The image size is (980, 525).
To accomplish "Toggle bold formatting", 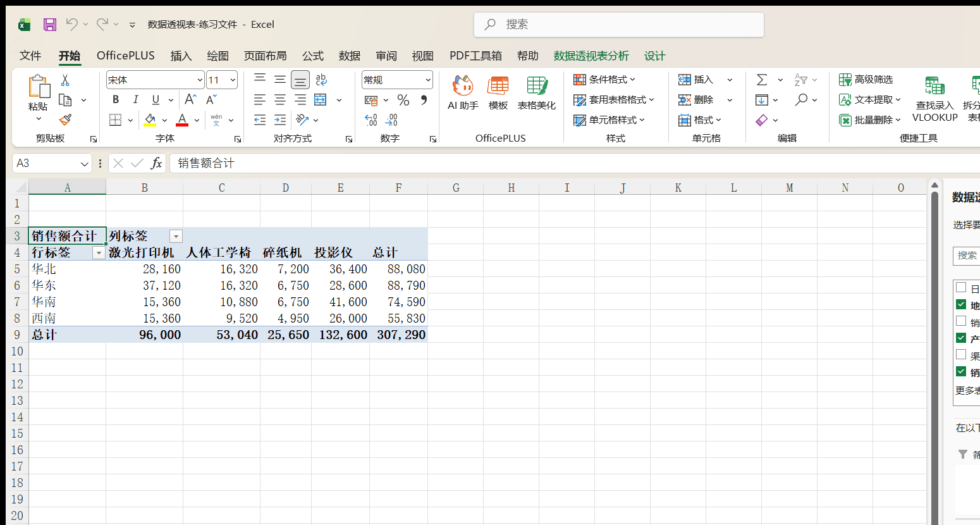I will click(x=116, y=100).
